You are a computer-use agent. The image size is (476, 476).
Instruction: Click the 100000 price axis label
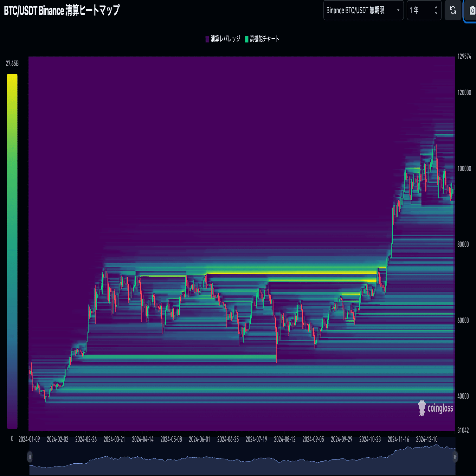click(464, 169)
